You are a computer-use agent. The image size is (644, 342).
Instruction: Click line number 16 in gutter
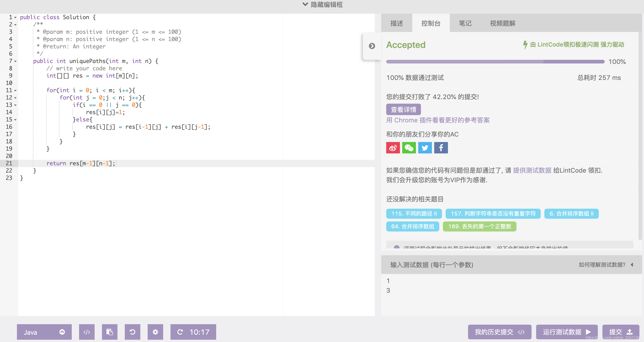9,127
